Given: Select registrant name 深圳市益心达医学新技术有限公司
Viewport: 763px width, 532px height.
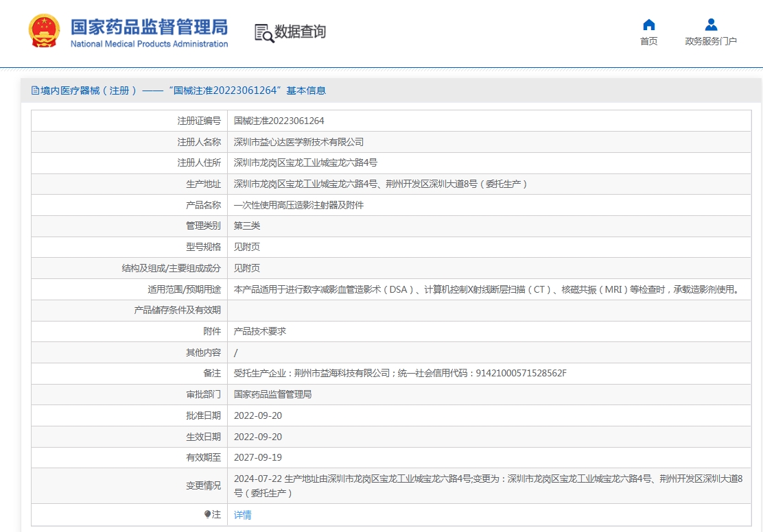Looking at the screenshot, I should pyautogui.click(x=298, y=142).
